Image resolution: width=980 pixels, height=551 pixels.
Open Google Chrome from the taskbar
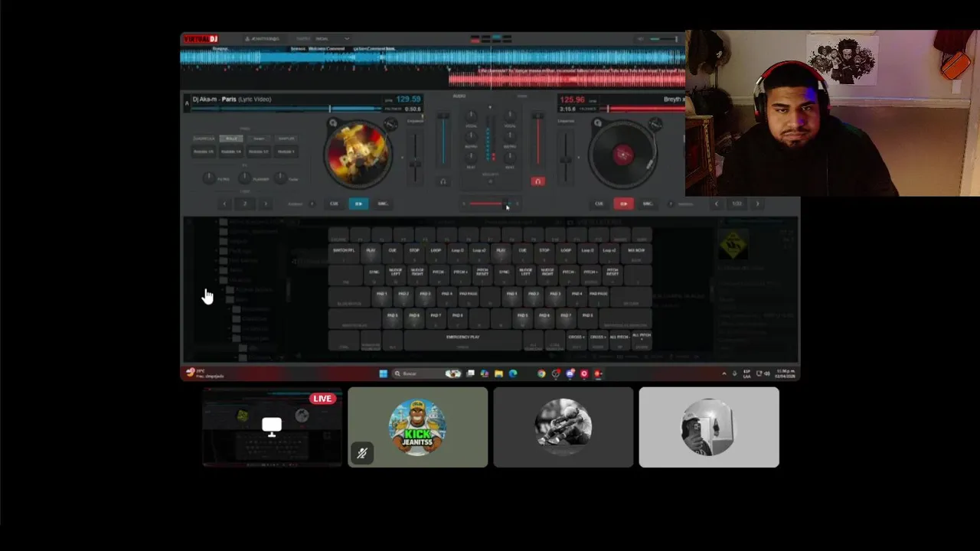[541, 373]
